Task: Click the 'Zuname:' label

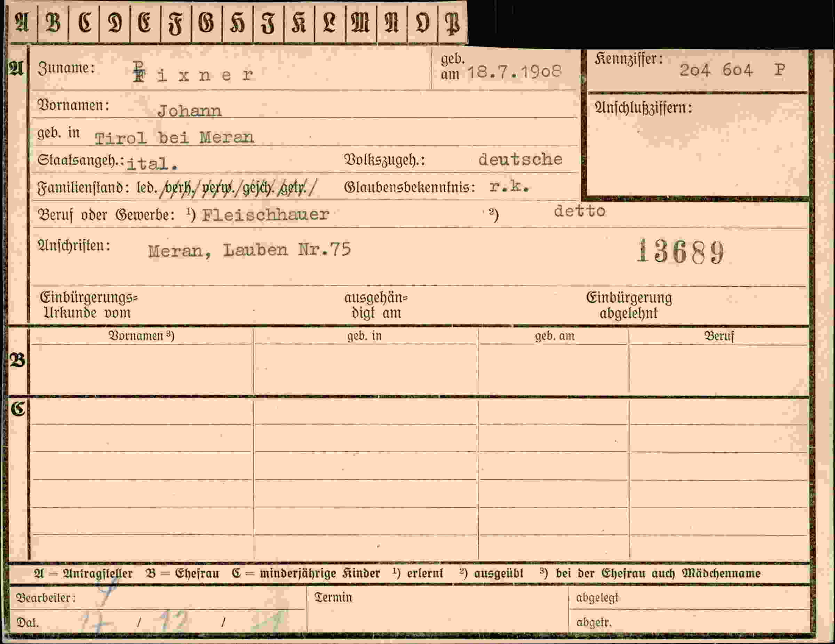Action: [66, 69]
